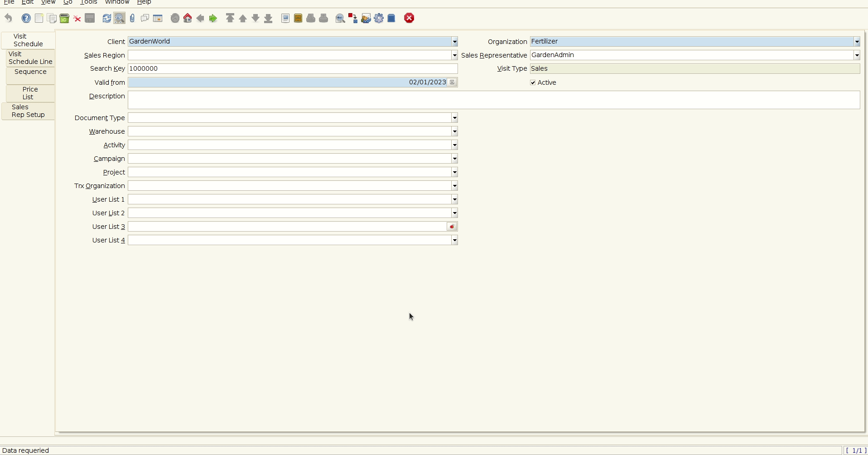
Task: Open the Sales Representative dropdown
Action: pos(857,55)
